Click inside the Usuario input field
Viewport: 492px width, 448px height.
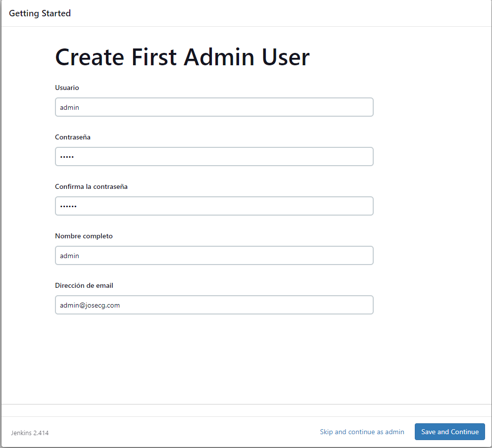(x=214, y=107)
